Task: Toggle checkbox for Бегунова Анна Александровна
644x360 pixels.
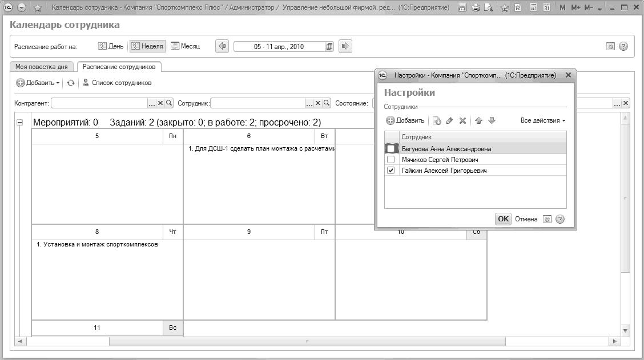Action: [x=391, y=148]
